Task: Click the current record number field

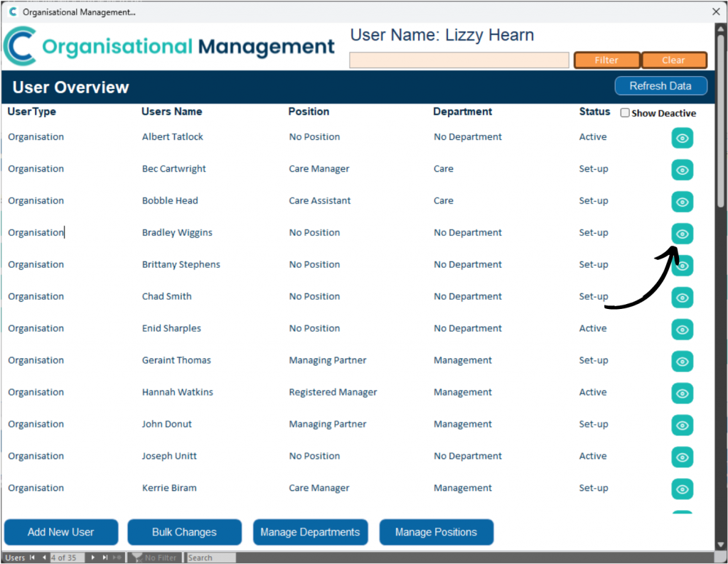Action: (x=67, y=558)
